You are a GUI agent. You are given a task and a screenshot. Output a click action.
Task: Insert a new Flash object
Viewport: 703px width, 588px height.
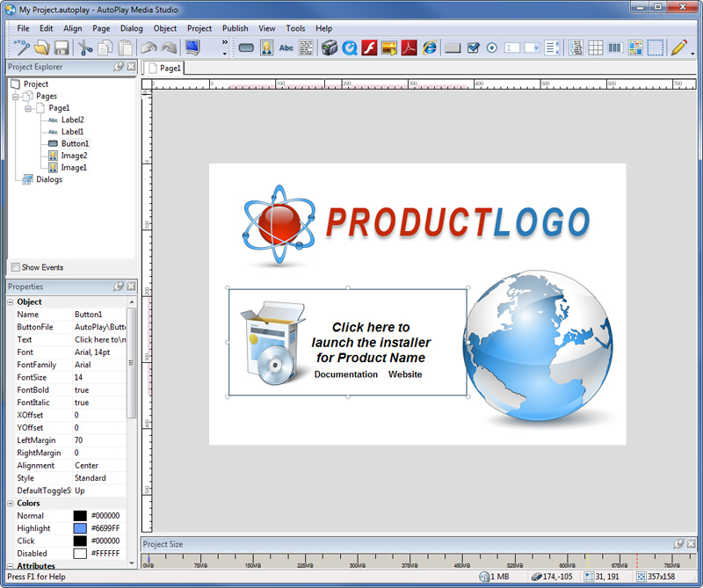(369, 47)
